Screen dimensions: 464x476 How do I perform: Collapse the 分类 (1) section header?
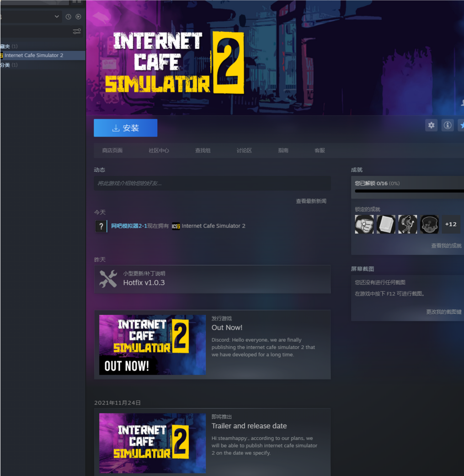[9, 65]
